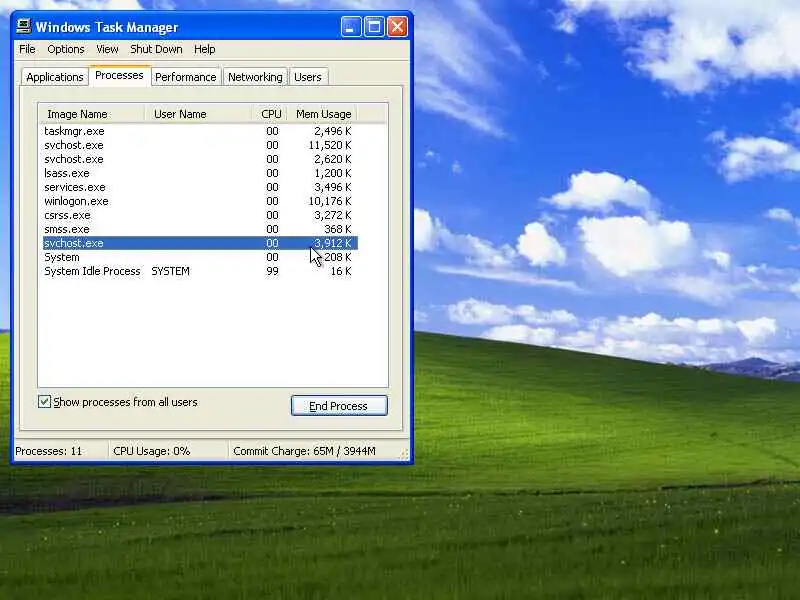Click the 16 K memory value
This screenshot has height=600, width=800.
click(341, 271)
